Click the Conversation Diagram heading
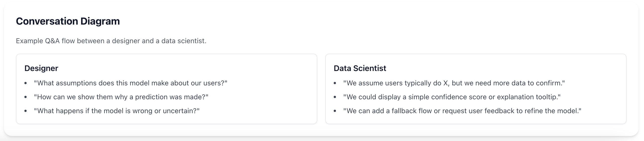Screen dimensions: 644x141 (68, 21)
